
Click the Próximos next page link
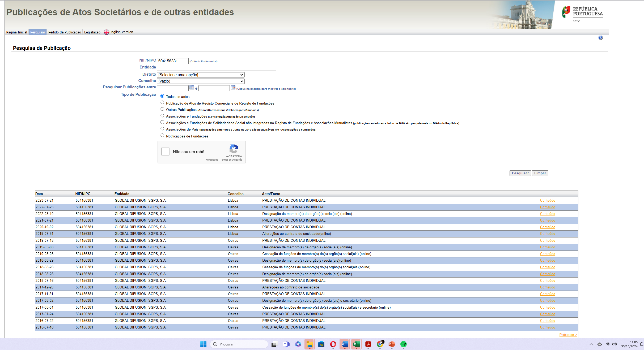[x=568, y=335]
